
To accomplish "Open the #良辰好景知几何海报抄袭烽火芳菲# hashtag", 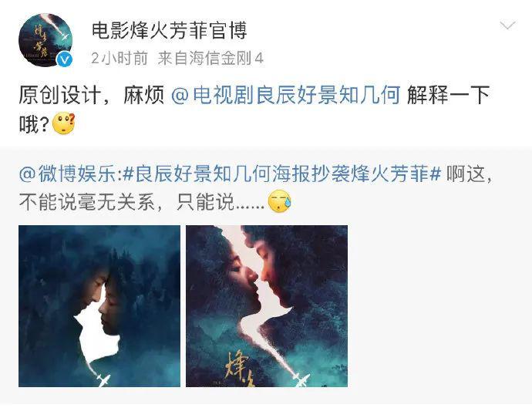I will (281, 174).
